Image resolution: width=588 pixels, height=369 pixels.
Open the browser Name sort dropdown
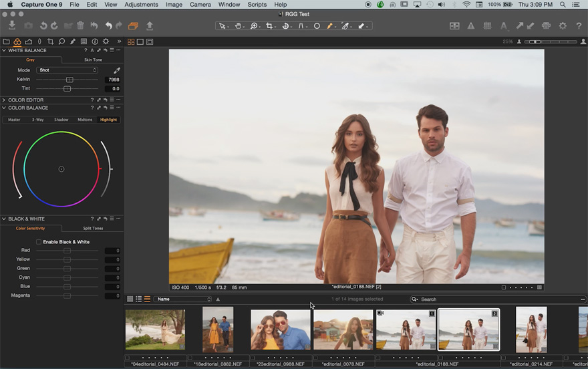click(183, 299)
